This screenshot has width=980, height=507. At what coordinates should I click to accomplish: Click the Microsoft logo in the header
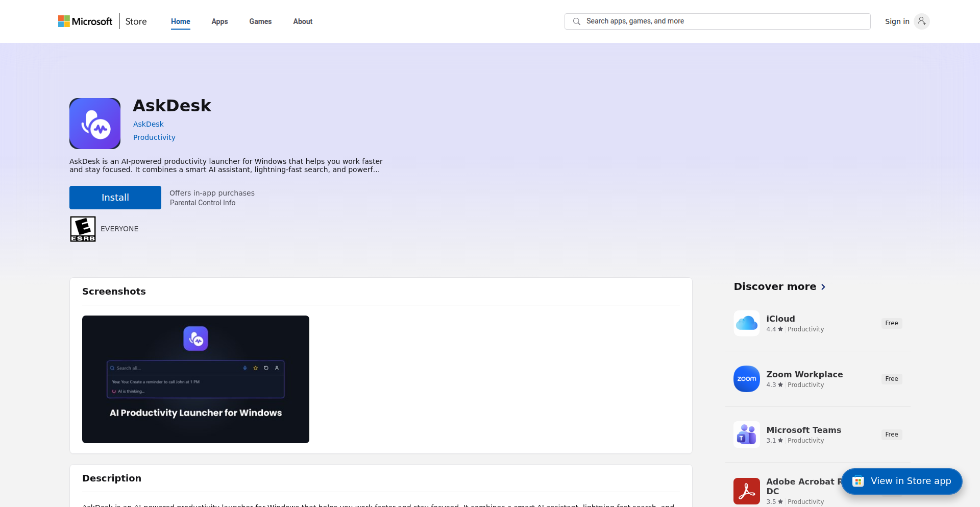coord(85,21)
